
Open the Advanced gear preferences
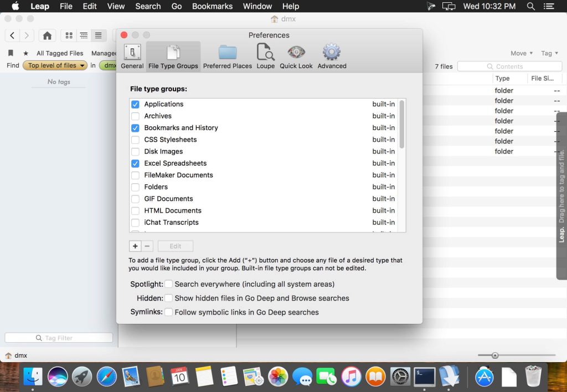(x=332, y=56)
